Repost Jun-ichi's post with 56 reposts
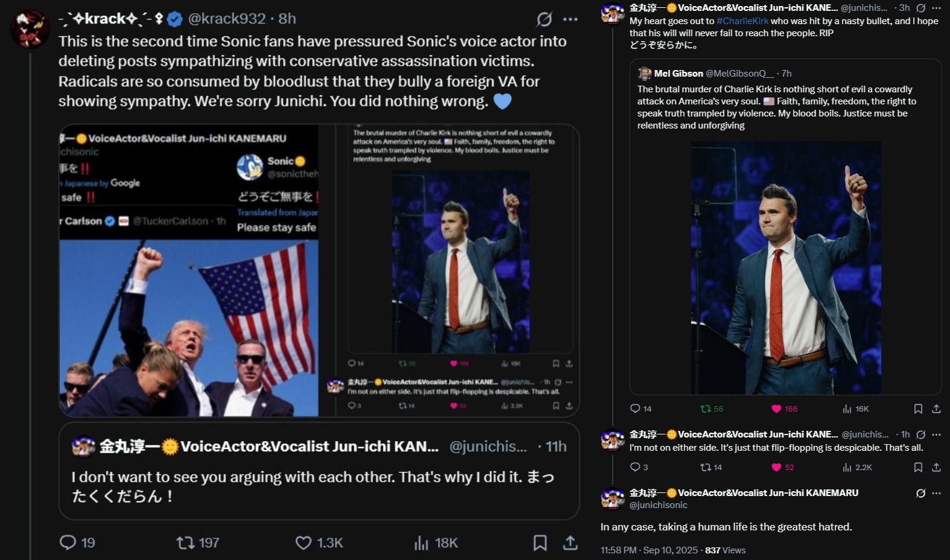Image resolution: width=950 pixels, height=560 pixels. 706,409
